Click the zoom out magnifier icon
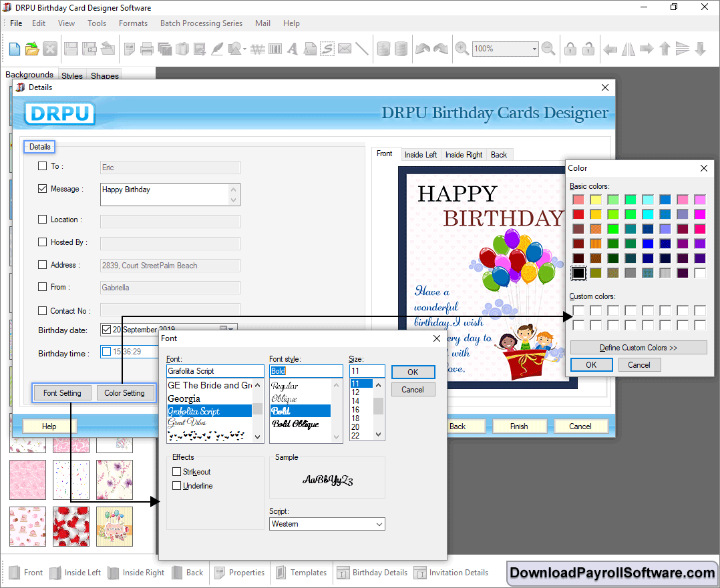Screen dimensions: 720x588 coord(548,49)
